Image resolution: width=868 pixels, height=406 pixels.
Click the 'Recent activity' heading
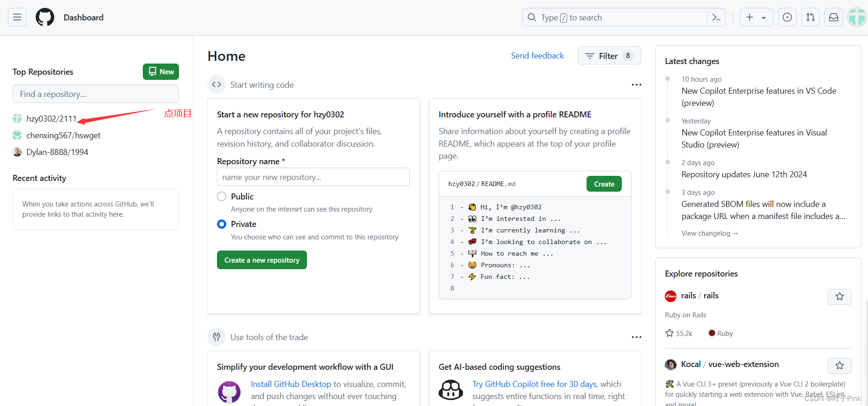click(39, 178)
